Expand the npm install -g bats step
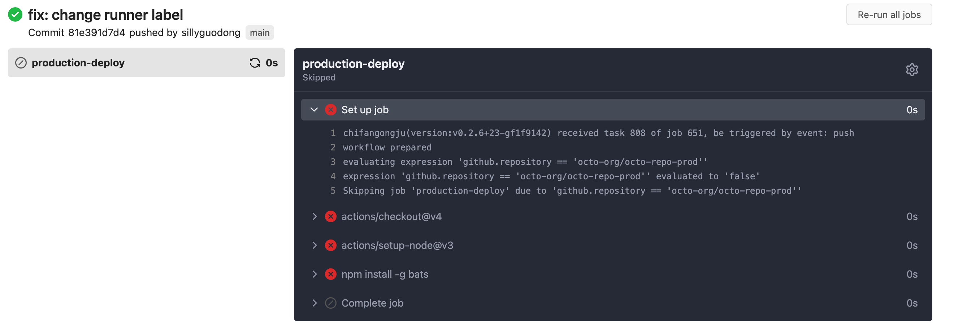This screenshot has width=980, height=334. point(314,274)
